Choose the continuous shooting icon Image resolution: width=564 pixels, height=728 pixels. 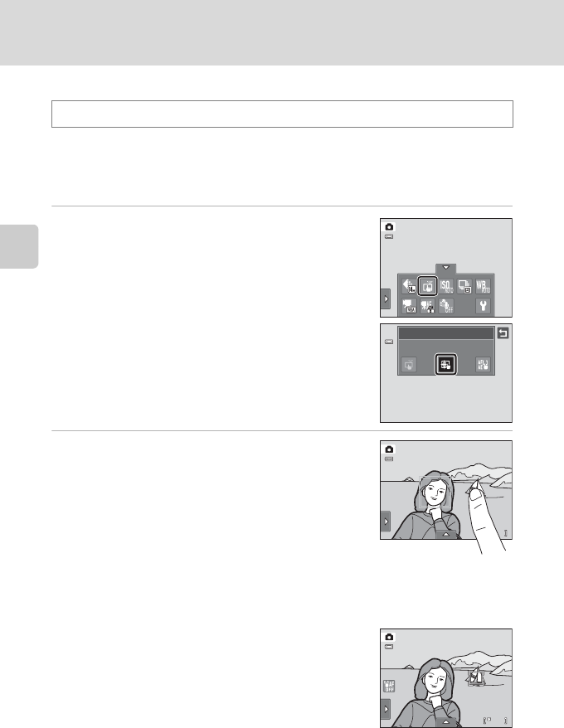(x=464, y=286)
